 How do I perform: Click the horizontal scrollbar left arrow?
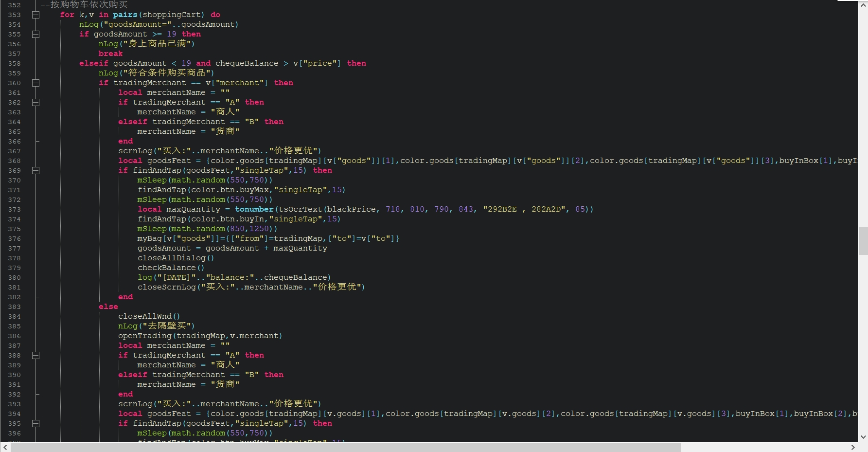click(5, 447)
